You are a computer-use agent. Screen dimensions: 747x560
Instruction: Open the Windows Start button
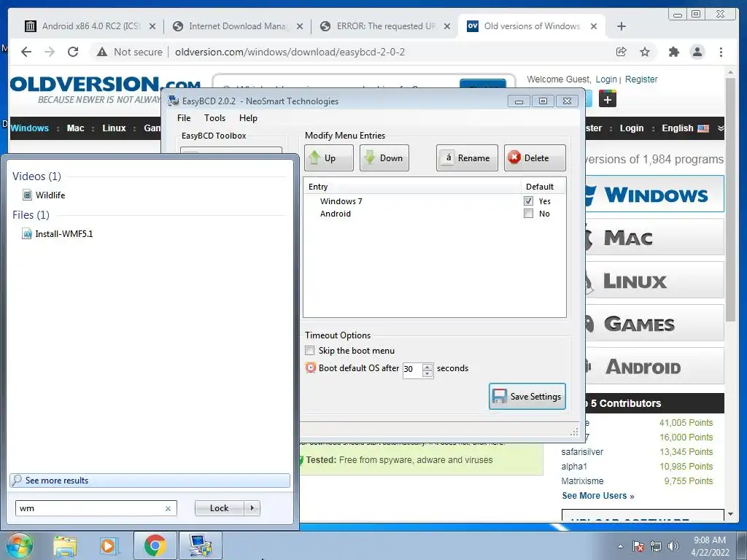pos(19,545)
